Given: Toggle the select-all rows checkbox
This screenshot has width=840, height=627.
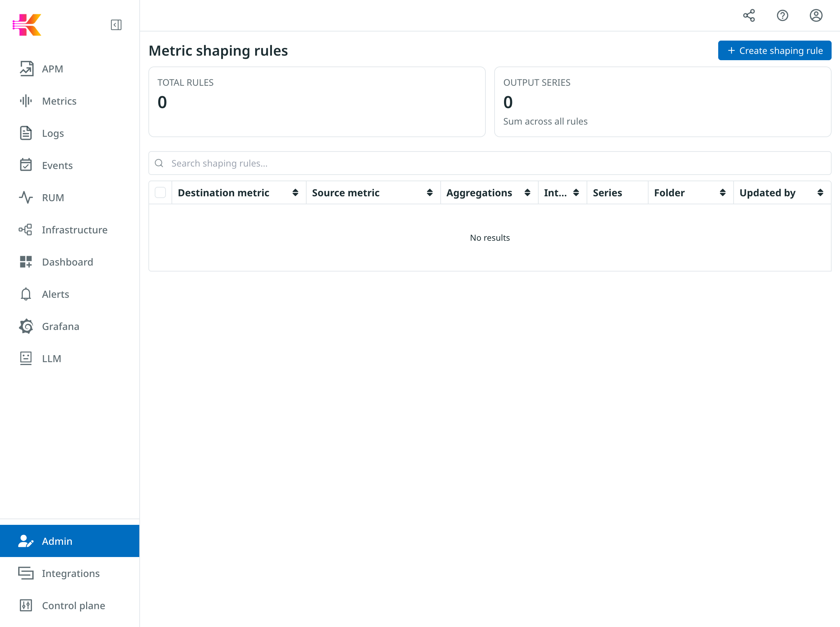Looking at the screenshot, I should click(160, 193).
